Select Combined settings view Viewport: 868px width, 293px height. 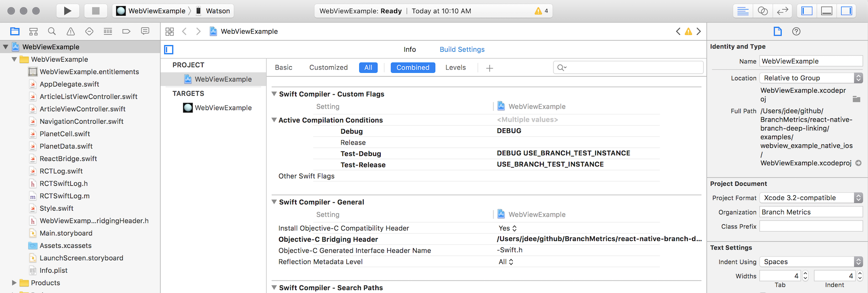point(413,67)
